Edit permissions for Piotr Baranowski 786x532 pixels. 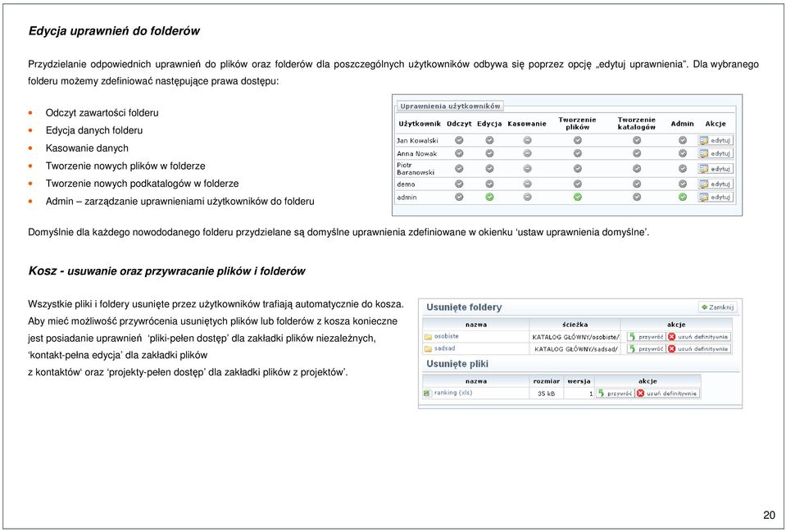coord(716,169)
